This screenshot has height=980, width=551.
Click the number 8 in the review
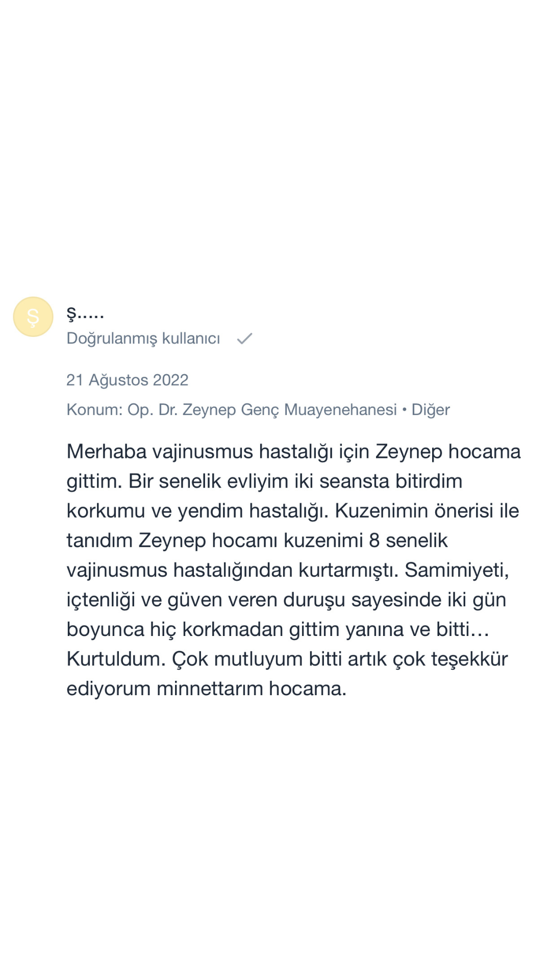374,541
